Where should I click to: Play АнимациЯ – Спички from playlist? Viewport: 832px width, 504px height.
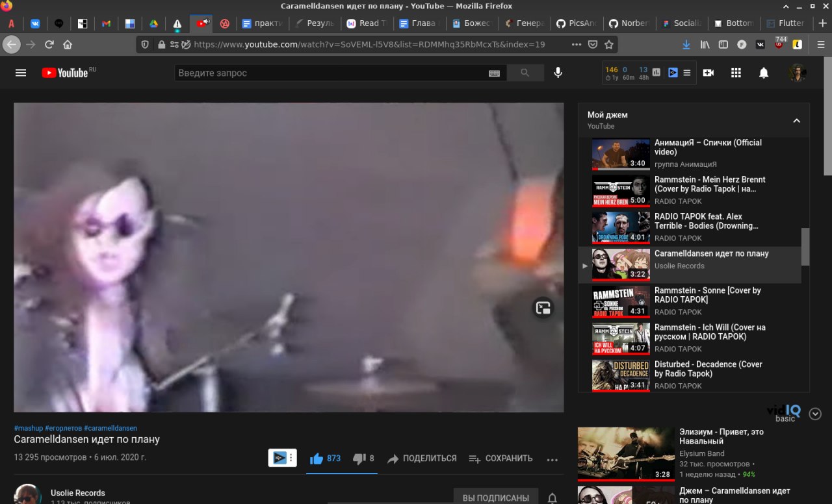689,154
